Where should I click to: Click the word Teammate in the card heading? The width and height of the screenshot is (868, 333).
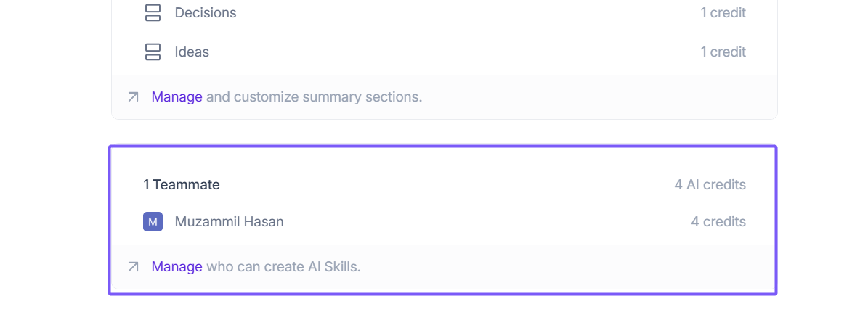[x=186, y=185]
